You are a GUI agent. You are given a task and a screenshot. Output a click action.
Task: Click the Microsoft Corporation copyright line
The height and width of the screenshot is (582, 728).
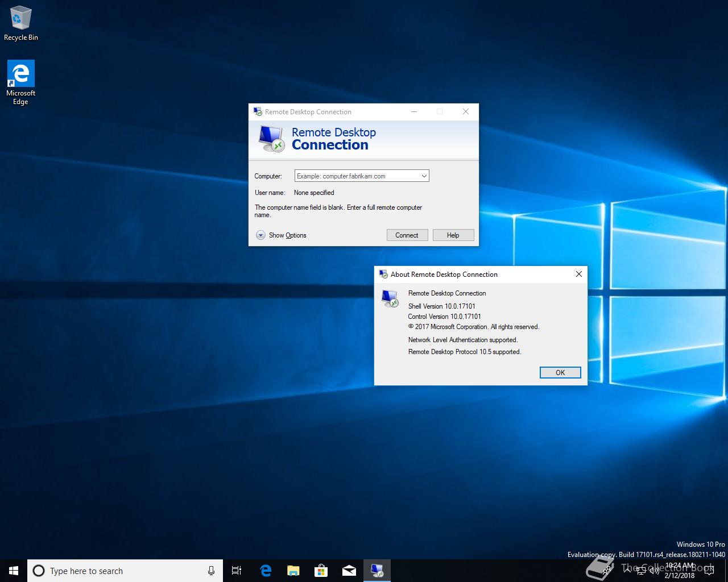[474, 327]
